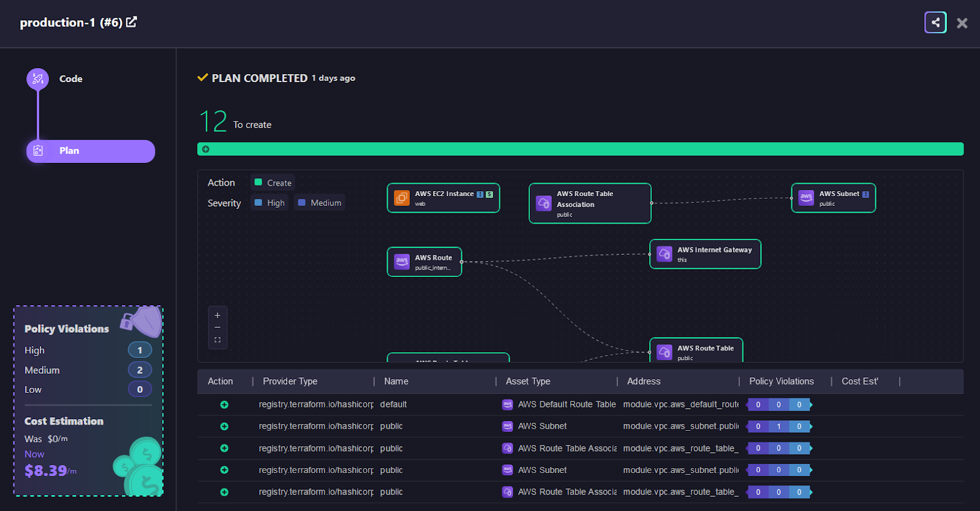This screenshot has height=511, width=980.
Task: Click Medium policy violations count 2
Action: 140,370
